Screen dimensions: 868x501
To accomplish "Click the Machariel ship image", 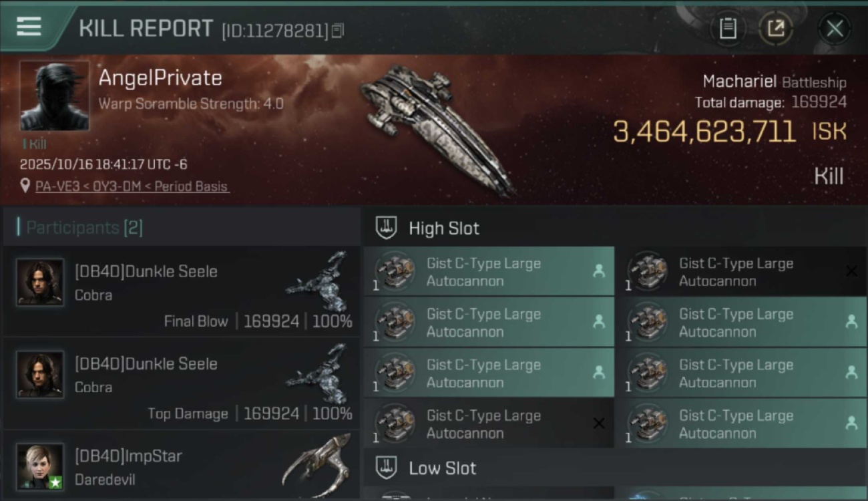I will coord(435,127).
